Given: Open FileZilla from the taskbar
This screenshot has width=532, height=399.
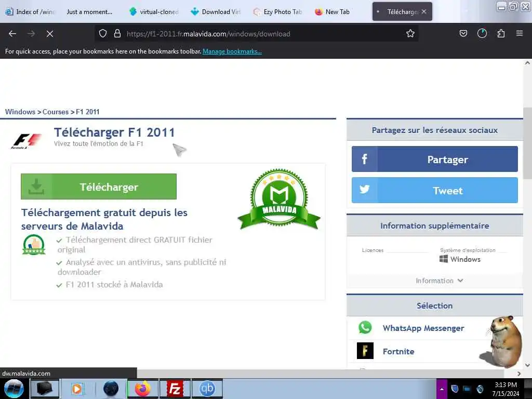Looking at the screenshot, I should pyautogui.click(x=175, y=389).
